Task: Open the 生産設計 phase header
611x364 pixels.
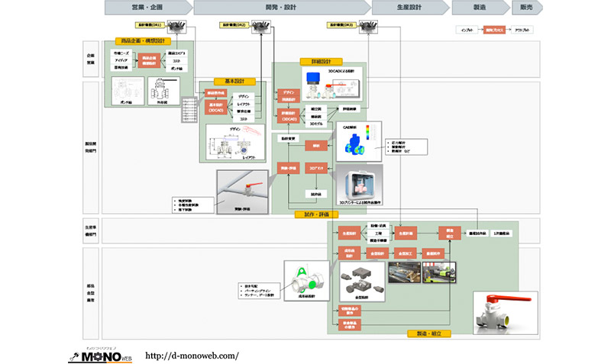Action: click(410, 8)
